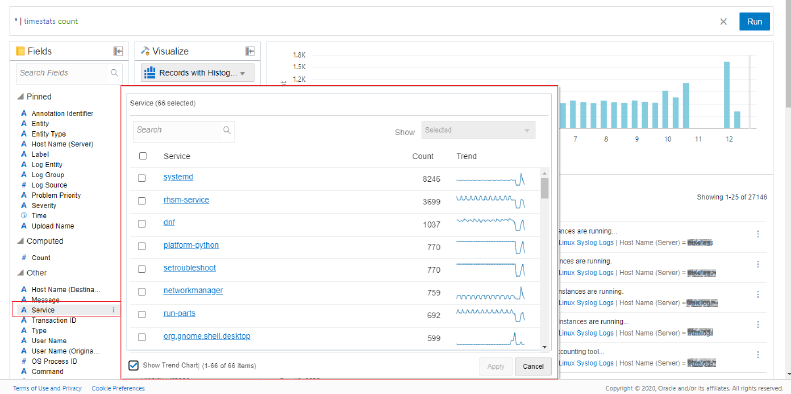This screenshot has width=791, height=394.
Task: Select the Transaction ID field
Action: tap(53, 320)
